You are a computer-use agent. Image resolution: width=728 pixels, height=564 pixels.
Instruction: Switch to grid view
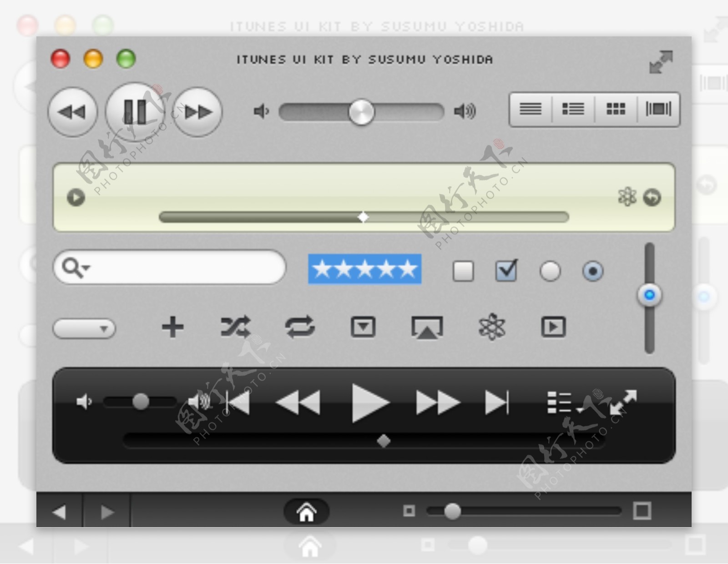click(x=616, y=109)
